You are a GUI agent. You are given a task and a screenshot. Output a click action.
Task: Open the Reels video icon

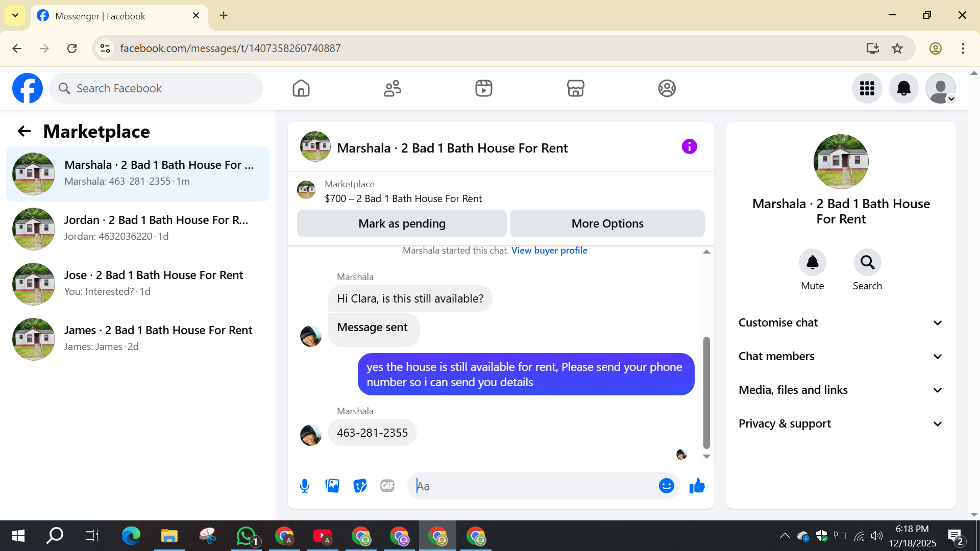point(484,88)
